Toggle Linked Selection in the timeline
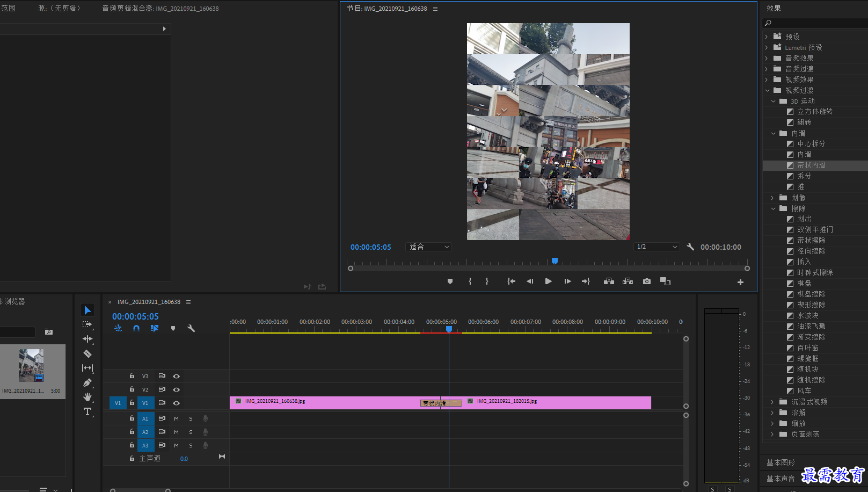This screenshot has height=492, width=868. point(155,328)
